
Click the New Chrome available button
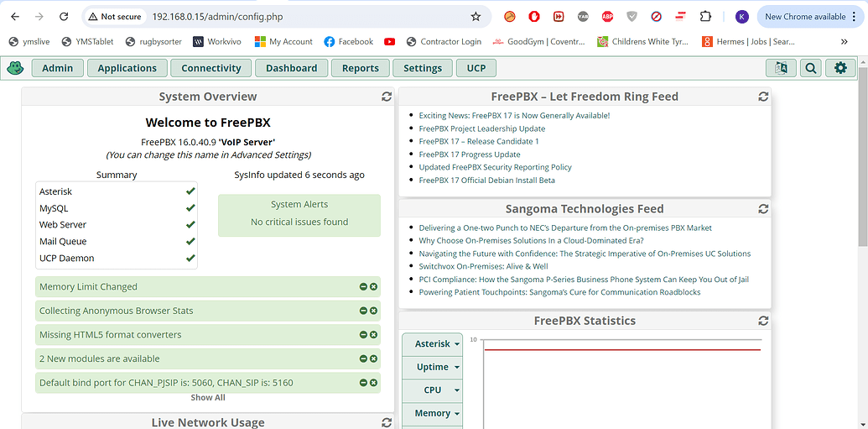click(811, 17)
